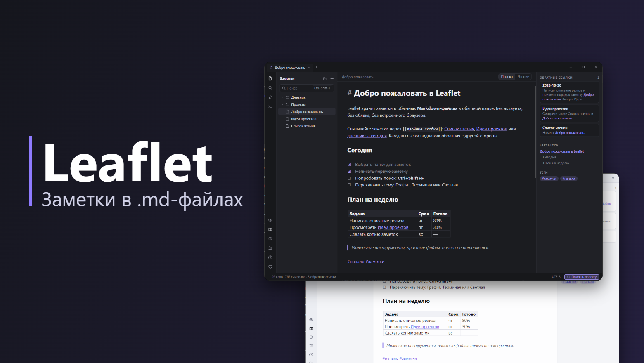Click the half-circle theme icon in the light window

pos(311,337)
